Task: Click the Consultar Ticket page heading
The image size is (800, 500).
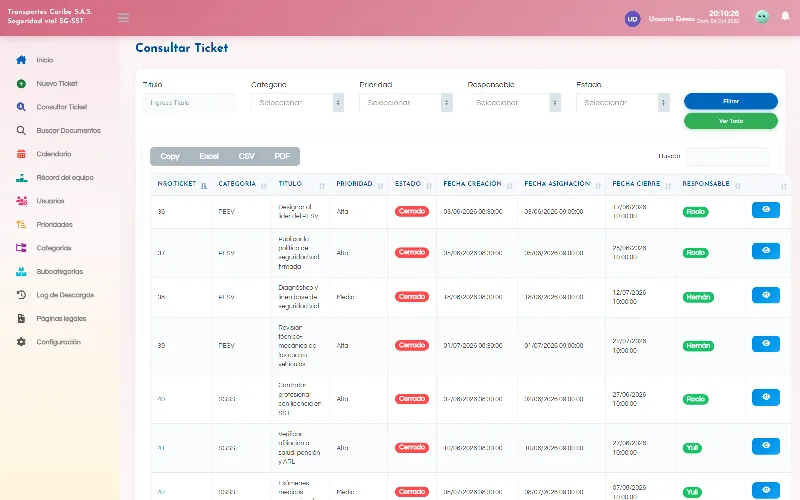Action: pyautogui.click(x=182, y=48)
